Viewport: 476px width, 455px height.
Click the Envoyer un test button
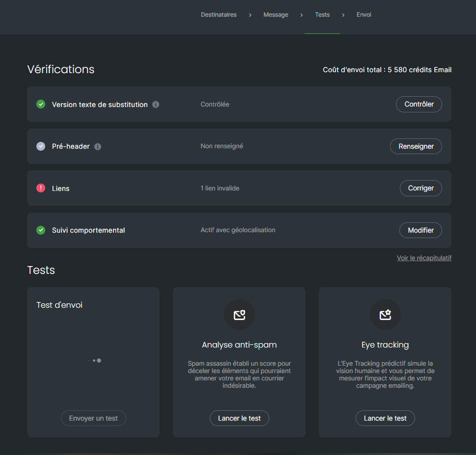(x=93, y=418)
